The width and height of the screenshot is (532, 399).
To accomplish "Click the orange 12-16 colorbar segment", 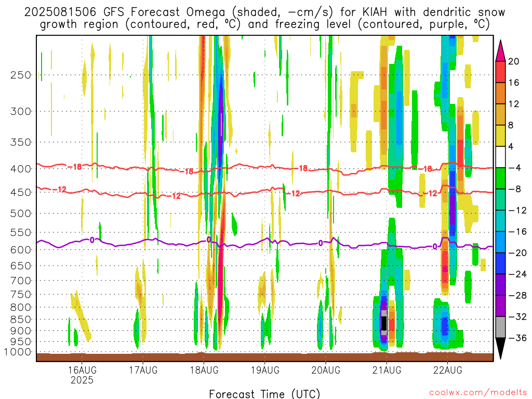I will click(500, 93).
